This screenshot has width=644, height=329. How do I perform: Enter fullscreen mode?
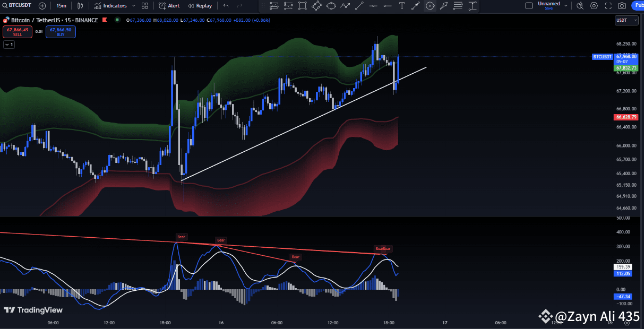[x=608, y=6]
